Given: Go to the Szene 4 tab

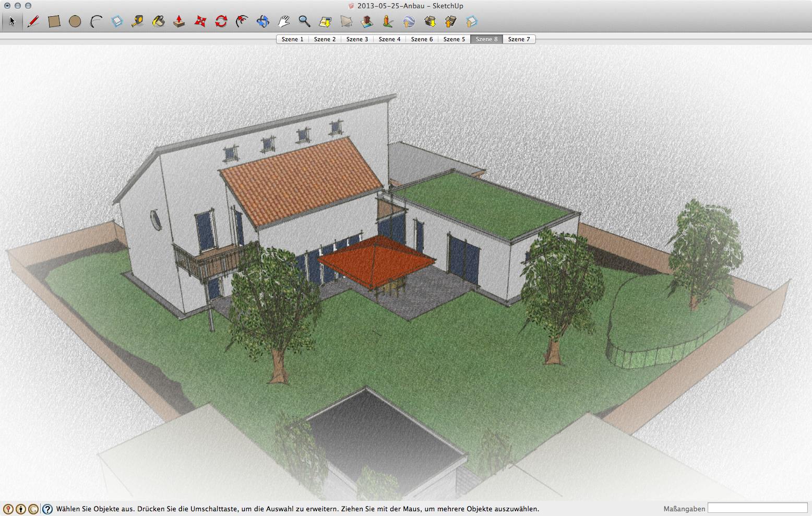Looking at the screenshot, I should point(389,39).
